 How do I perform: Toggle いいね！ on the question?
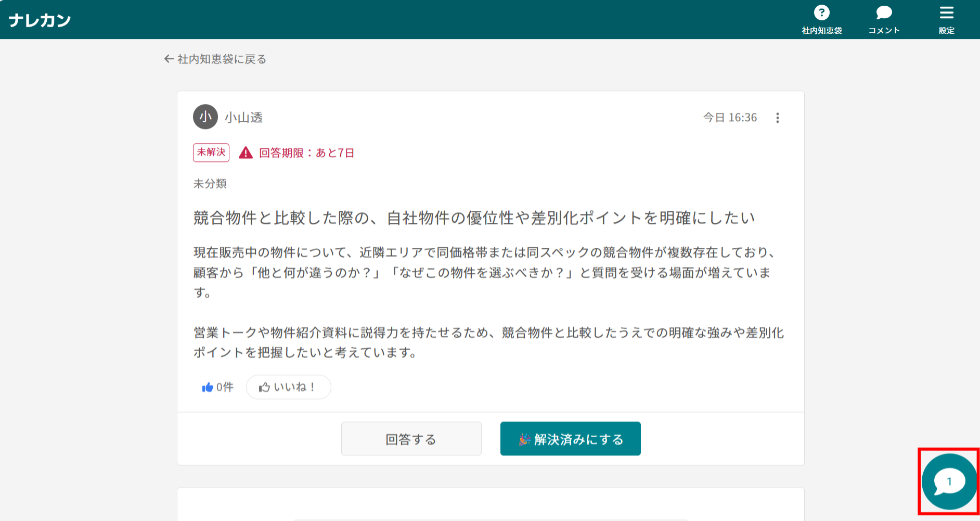tap(288, 387)
